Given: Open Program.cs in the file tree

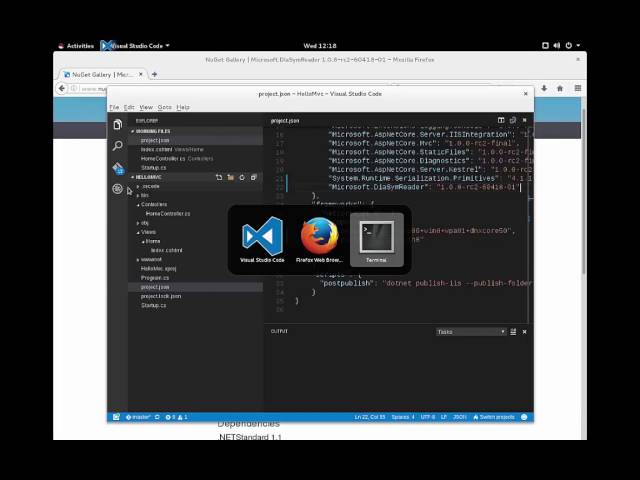Looking at the screenshot, I should (195, 278).
